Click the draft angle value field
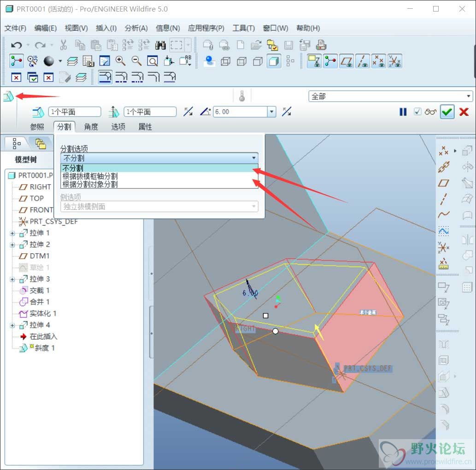 [241, 112]
